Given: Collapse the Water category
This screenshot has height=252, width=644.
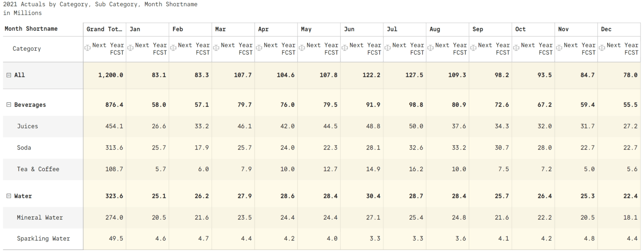Looking at the screenshot, I should 9,196.
